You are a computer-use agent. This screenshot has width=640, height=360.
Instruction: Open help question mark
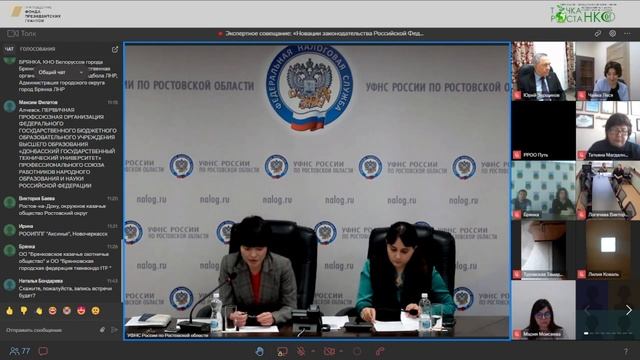tap(626, 351)
